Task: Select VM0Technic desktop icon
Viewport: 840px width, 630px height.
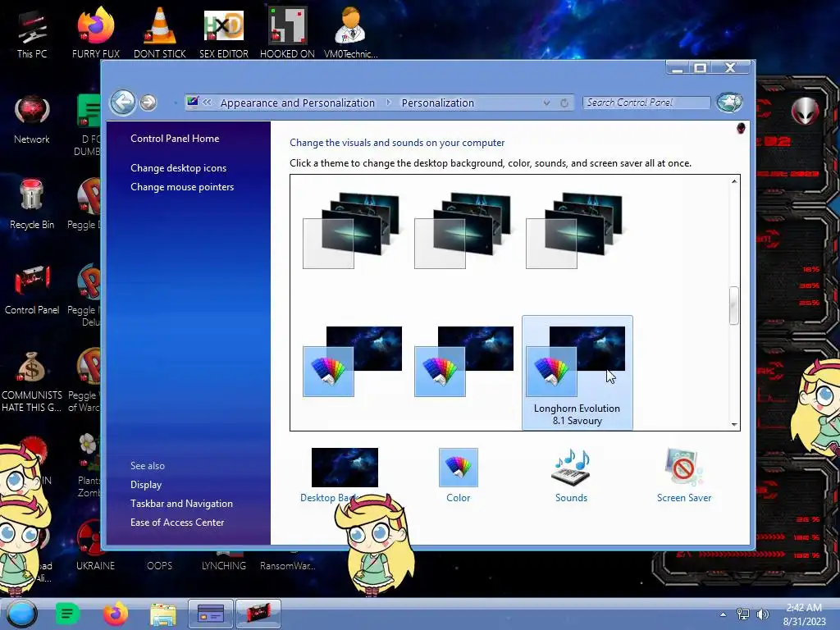Action: coord(350,33)
